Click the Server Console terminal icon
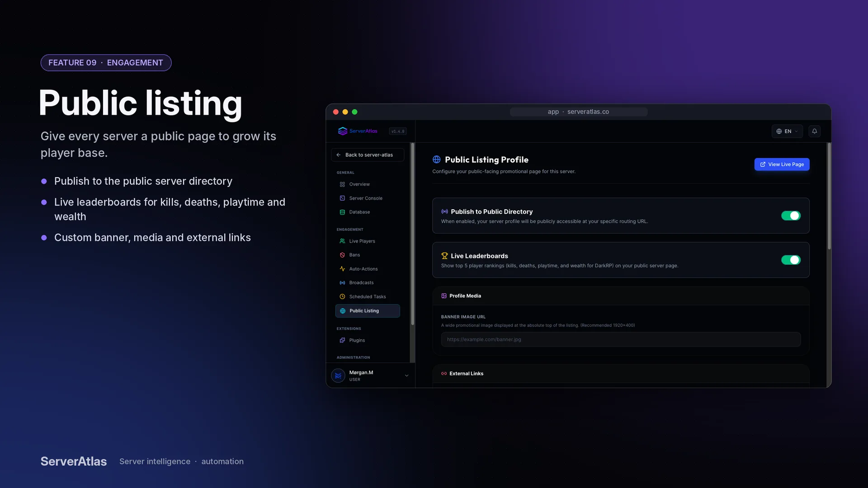The width and height of the screenshot is (868, 488). tap(342, 198)
